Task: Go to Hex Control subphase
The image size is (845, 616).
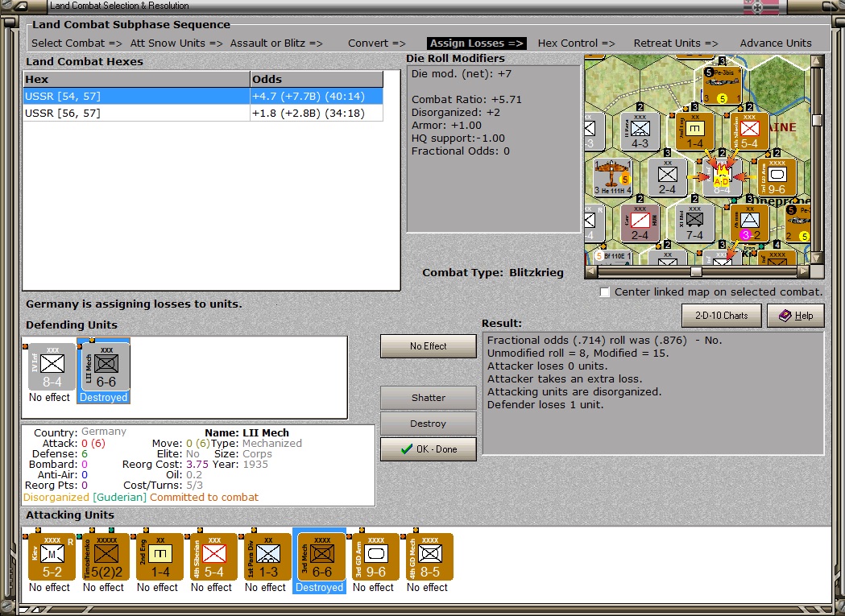Action: [x=576, y=43]
